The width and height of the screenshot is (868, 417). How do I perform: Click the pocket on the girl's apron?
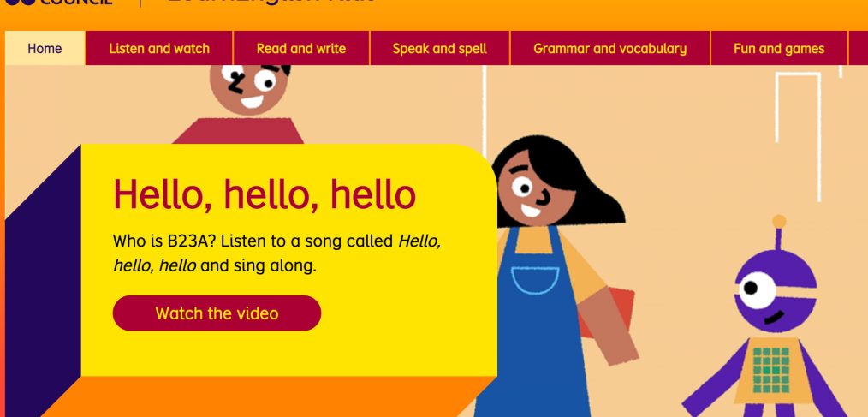(535, 280)
